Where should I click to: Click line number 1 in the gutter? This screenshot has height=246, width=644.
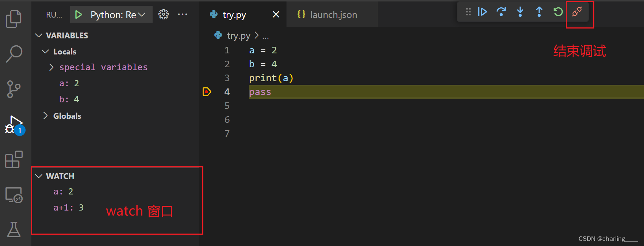tap(227, 50)
